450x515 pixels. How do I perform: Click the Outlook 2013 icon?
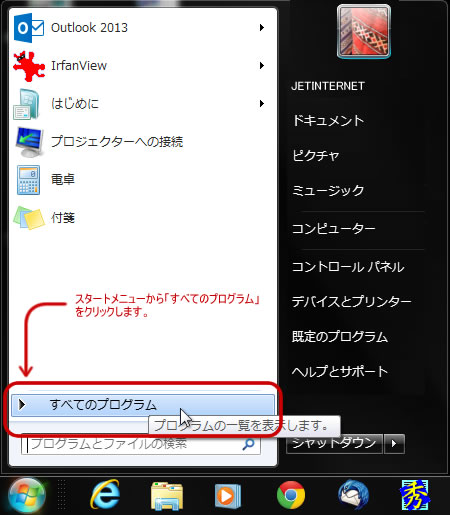pos(29,28)
